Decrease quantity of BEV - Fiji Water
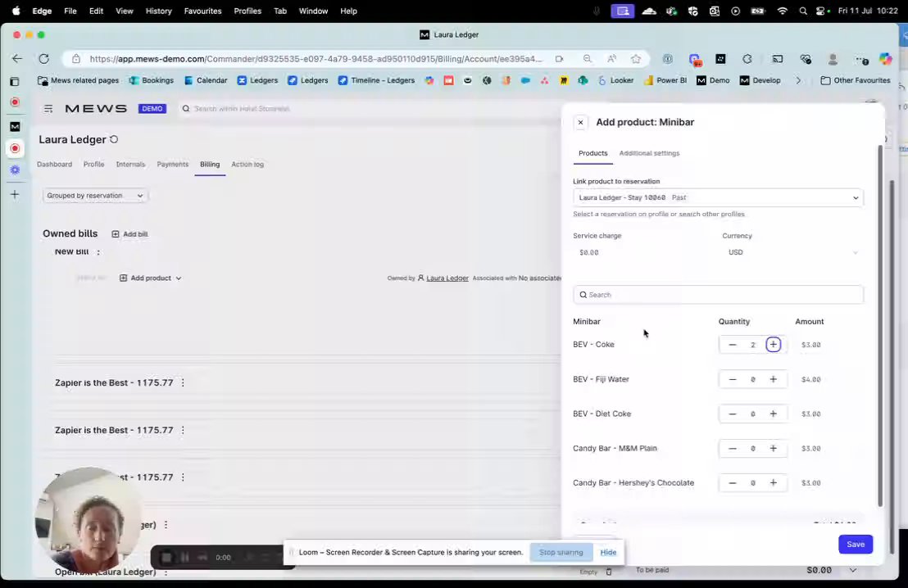908x588 pixels. click(733, 379)
